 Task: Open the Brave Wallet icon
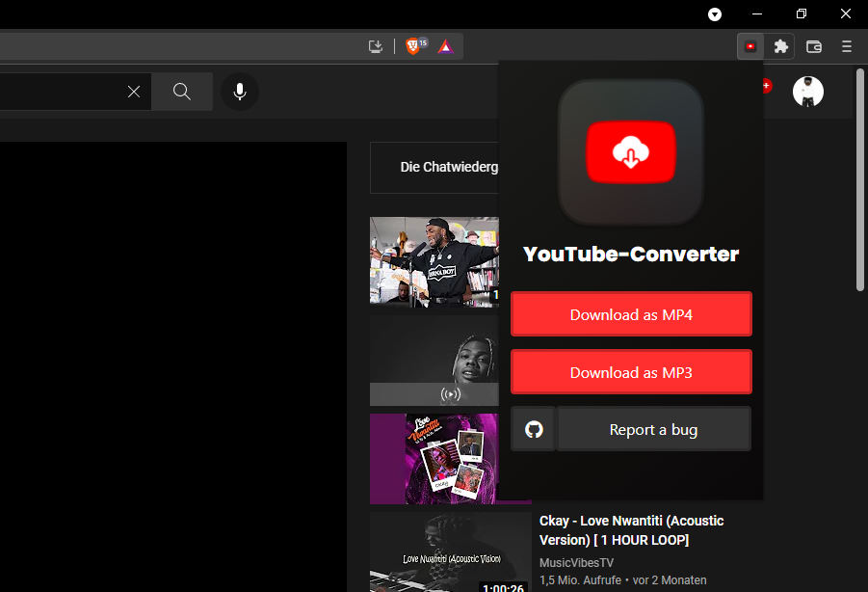pos(814,46)
